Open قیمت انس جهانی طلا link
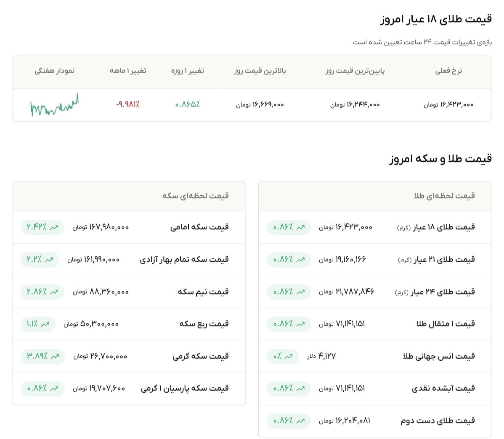Image resolution: width=504 pixels, height=439 pixels. coord(439,356)
